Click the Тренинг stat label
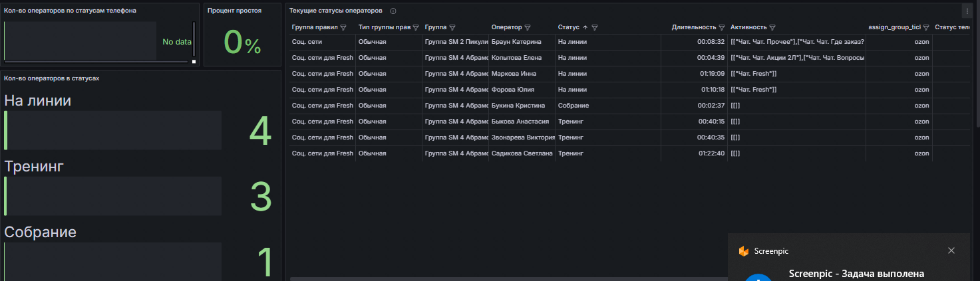 (x=34, y=166)
